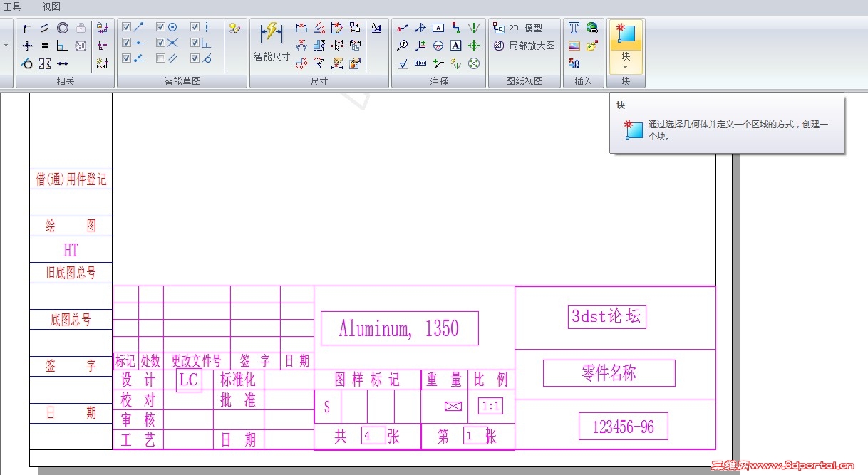This screenshot has height=475, width=868.
Task: Click the Relationship Handles icon
Action: click(102, 46)
